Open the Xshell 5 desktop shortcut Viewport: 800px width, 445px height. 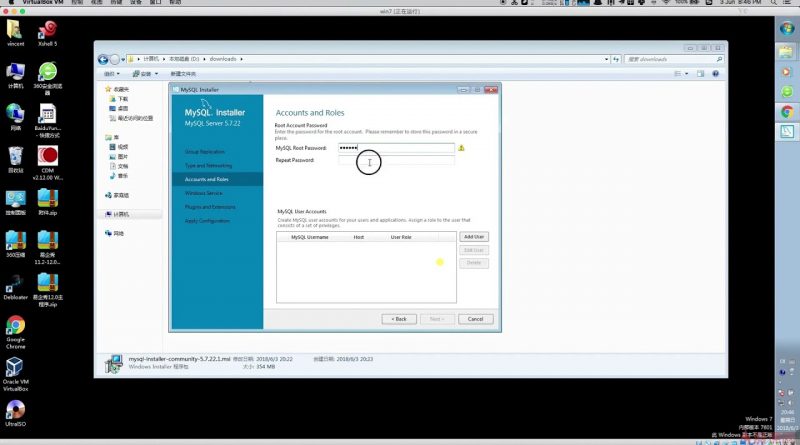coord(47,33)
